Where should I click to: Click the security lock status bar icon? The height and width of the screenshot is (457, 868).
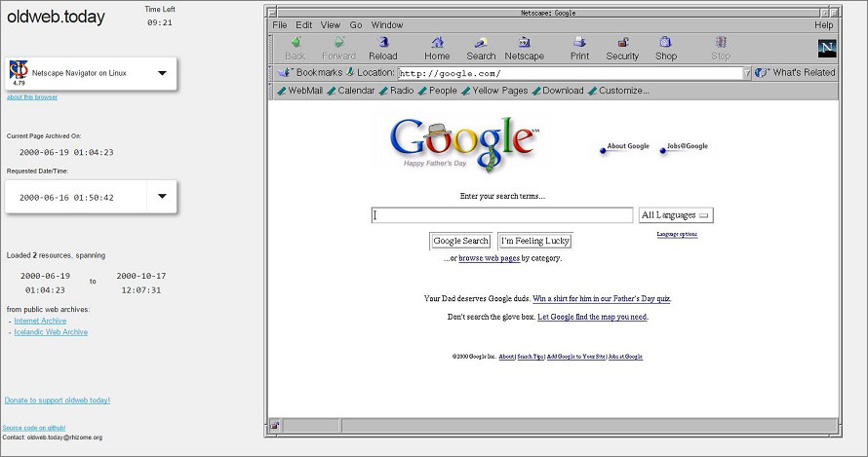[275, 426]
